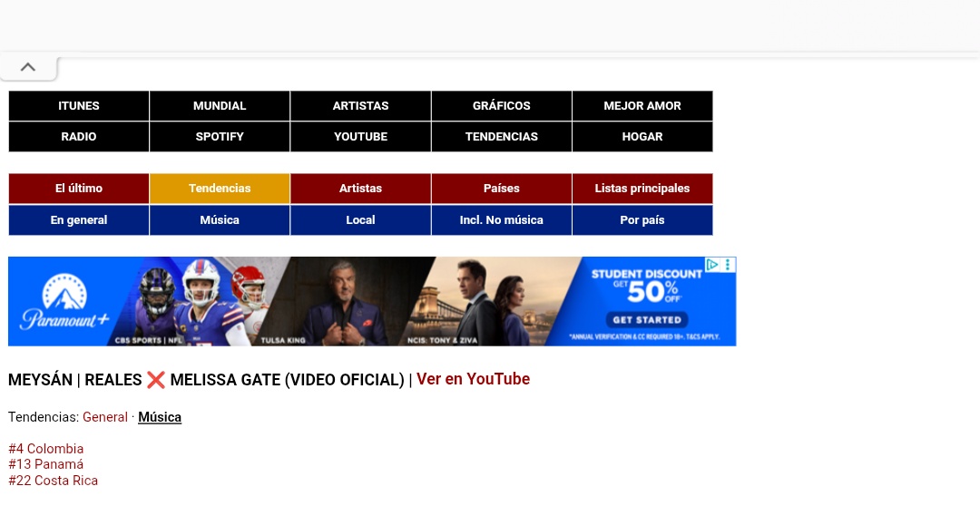Open the YOUTUBE charts menu item
Image resolution: width=980 pixels, height=525 pixels.
[360, 137]
